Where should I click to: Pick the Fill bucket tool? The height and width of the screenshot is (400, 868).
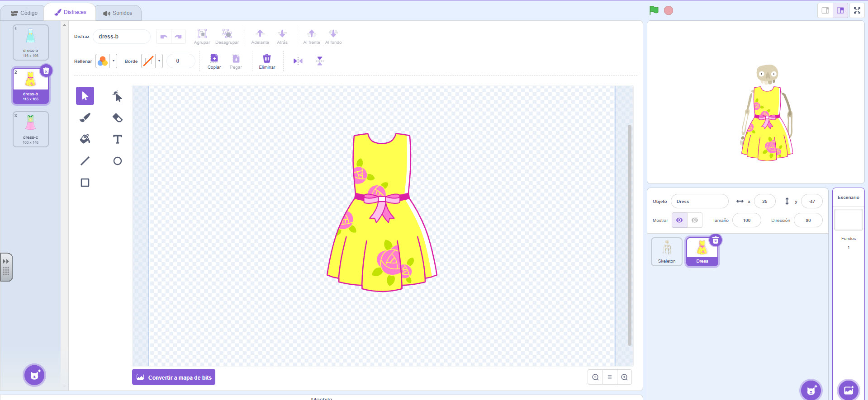[x=85, y=139]
